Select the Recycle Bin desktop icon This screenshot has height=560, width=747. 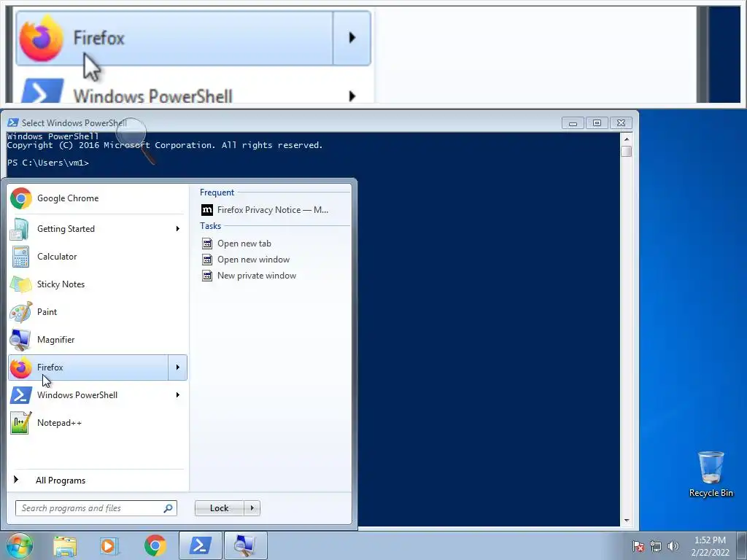click(711, 475)
